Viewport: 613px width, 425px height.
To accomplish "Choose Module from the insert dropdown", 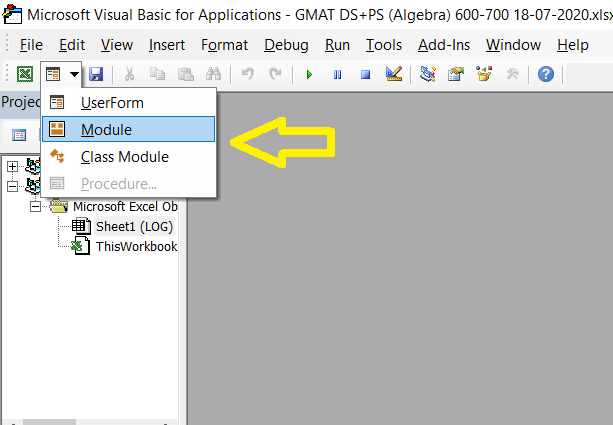I will [x=129, y=129].
